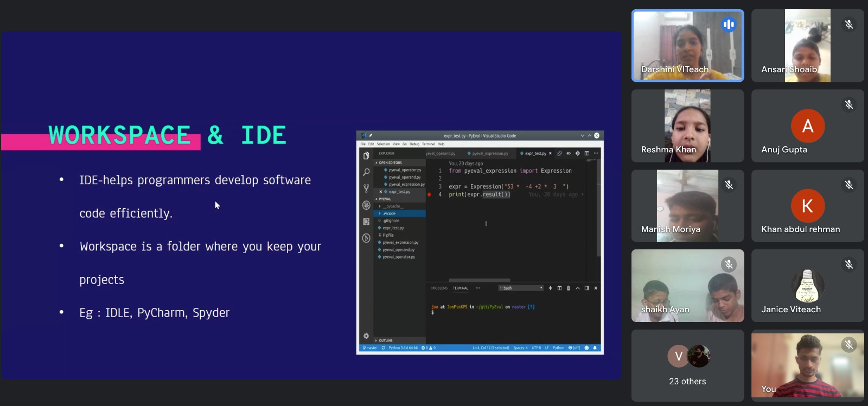The height and width of the screenshot is (406, 868).
Task: Click Python 3.6.6 64-bit interpreter in status bar
Action: [403, 348]
